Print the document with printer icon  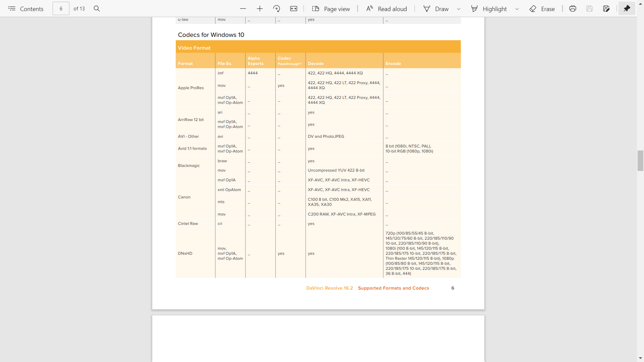573,9
